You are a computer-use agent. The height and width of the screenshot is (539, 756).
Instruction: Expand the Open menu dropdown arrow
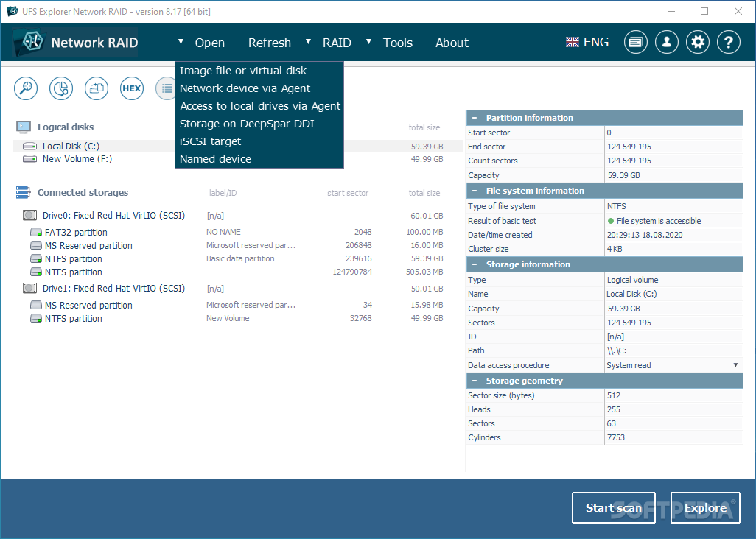click(181, 42)
